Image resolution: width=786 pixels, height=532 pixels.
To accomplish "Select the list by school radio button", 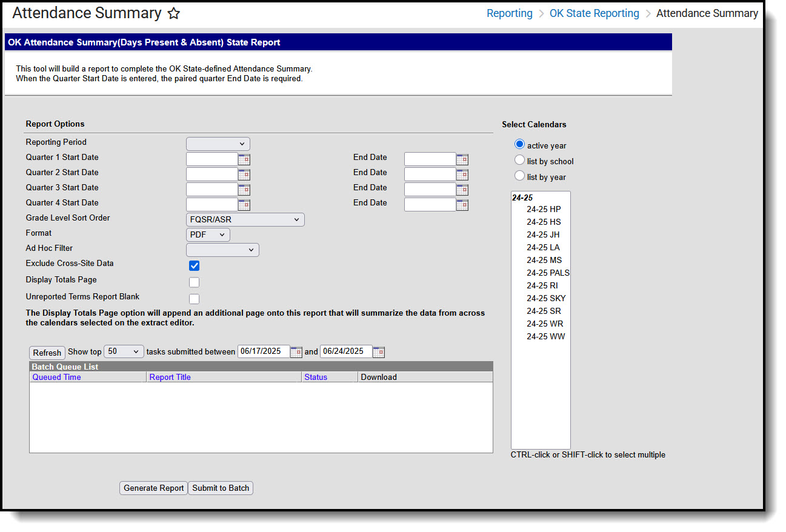I will coord(519,161).
